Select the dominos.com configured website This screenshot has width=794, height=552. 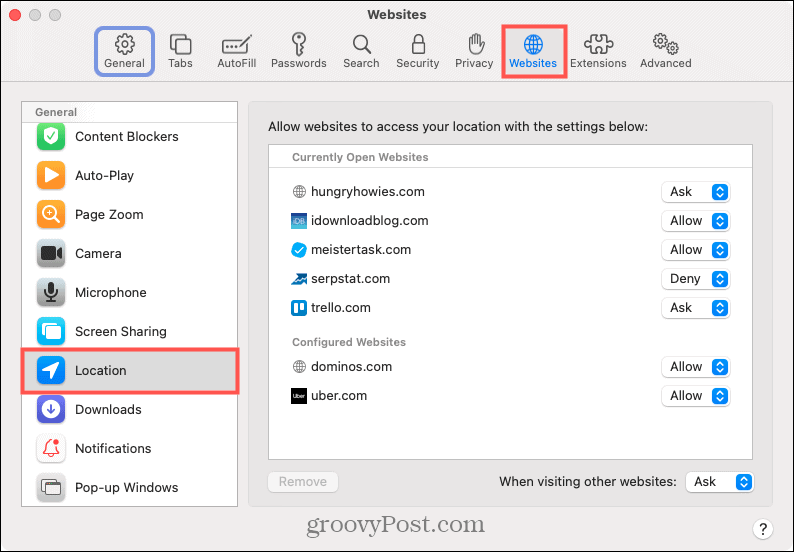coord(510,367)
